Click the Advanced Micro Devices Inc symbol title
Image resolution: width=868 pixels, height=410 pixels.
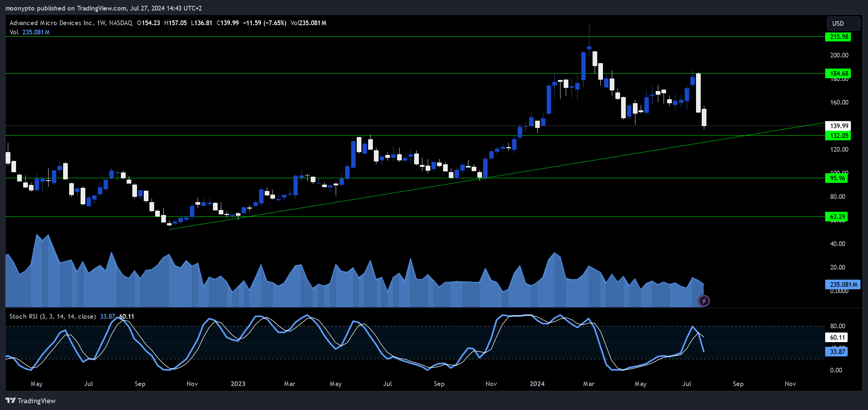coord(51,23)
